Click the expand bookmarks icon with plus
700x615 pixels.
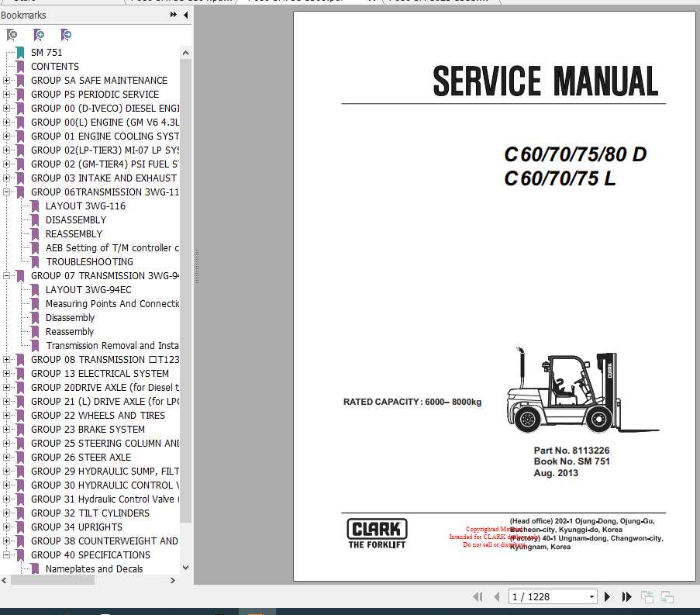pos(39,34)
